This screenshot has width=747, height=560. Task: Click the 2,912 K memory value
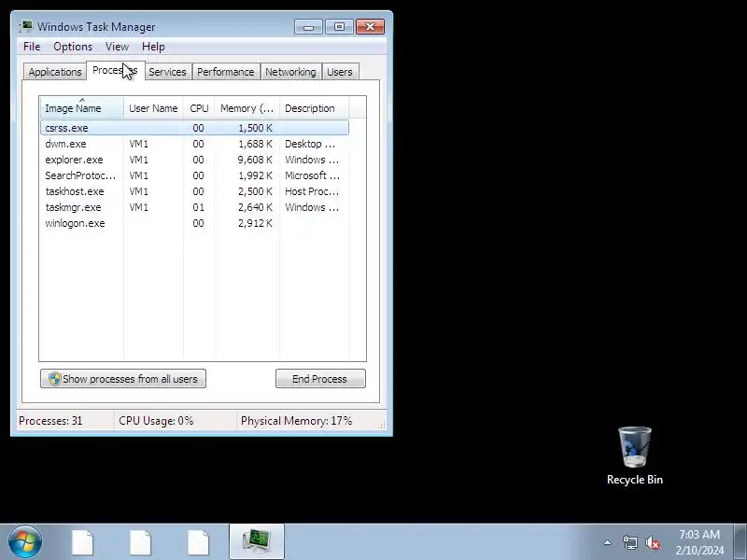[255, 223]
